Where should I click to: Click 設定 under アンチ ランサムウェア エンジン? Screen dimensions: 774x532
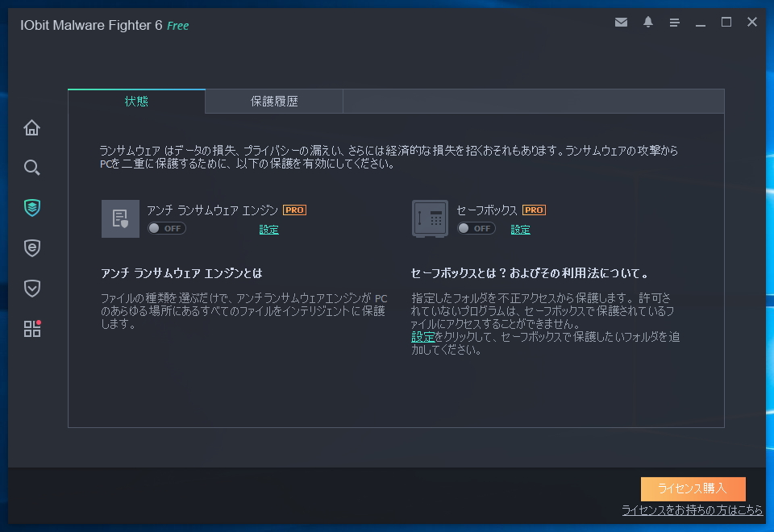coord(268,230)
